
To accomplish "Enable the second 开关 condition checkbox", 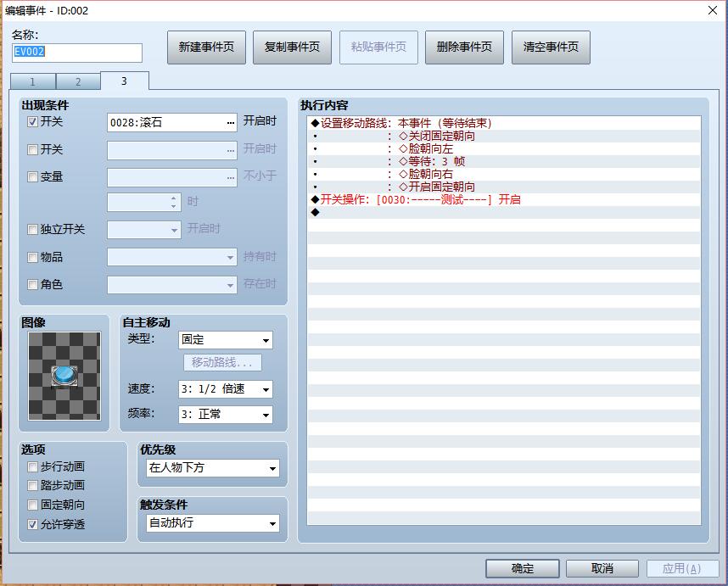I will 32,149.
